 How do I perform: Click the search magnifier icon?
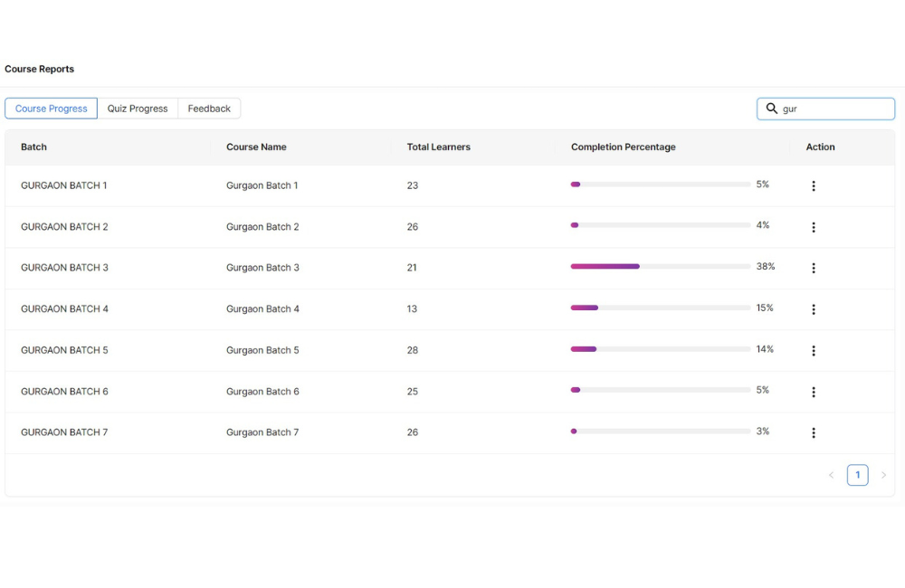[x=772, y=109]
